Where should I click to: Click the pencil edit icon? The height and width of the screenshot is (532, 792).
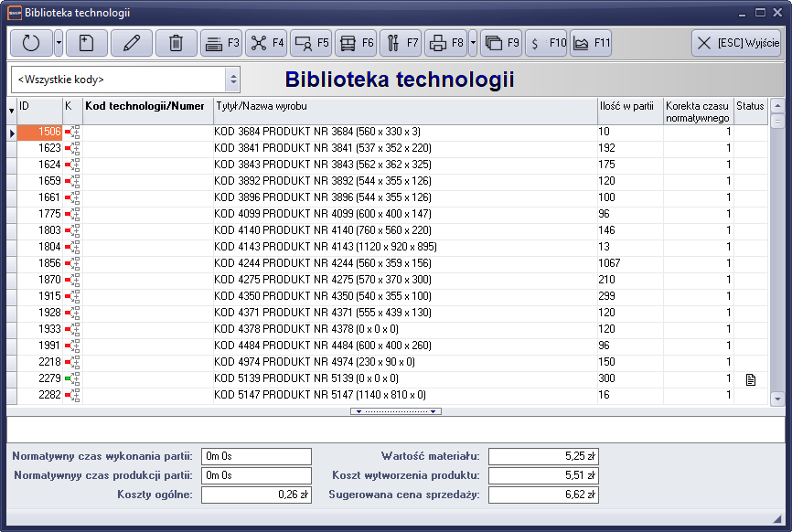132,42
